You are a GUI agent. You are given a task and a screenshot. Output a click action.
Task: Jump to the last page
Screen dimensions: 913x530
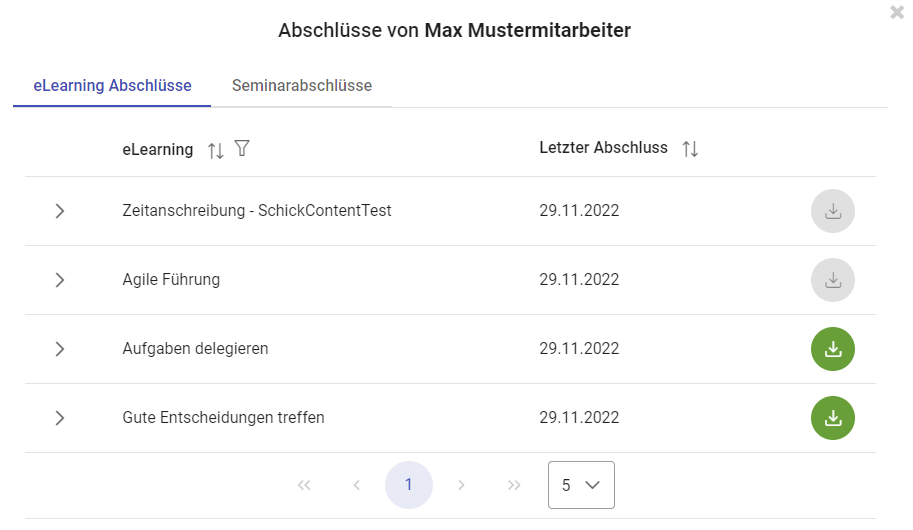[x=514, y=485]
